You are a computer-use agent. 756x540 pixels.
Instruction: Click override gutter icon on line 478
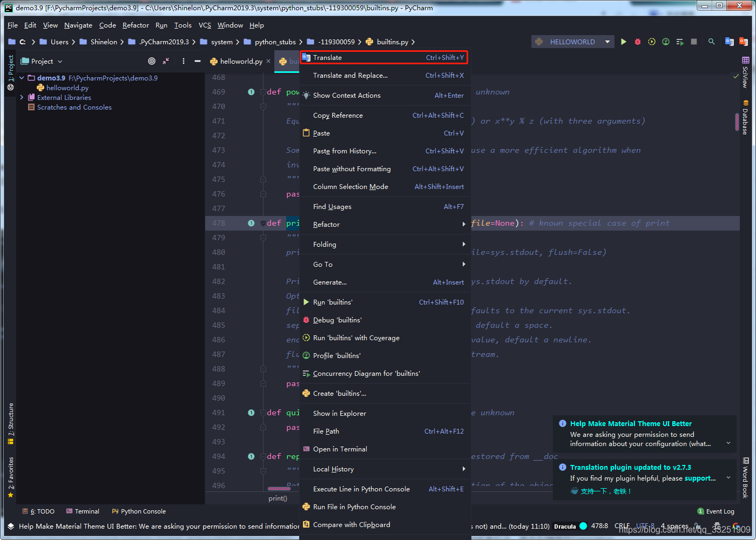[251, 223]
